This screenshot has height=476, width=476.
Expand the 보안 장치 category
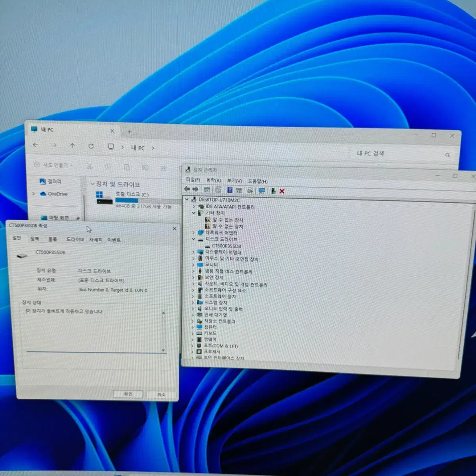coord(193,277)
